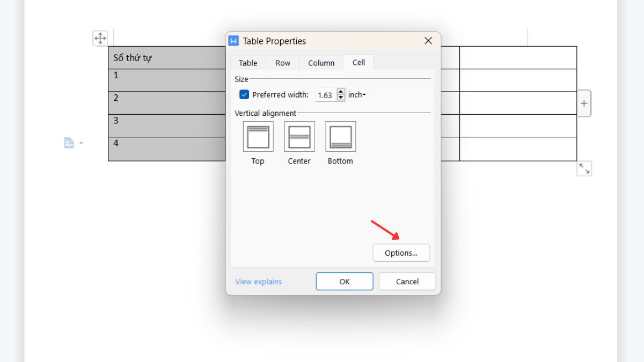Click the preferred width value field
Screen dimensions: 644x362
point(325,95)
